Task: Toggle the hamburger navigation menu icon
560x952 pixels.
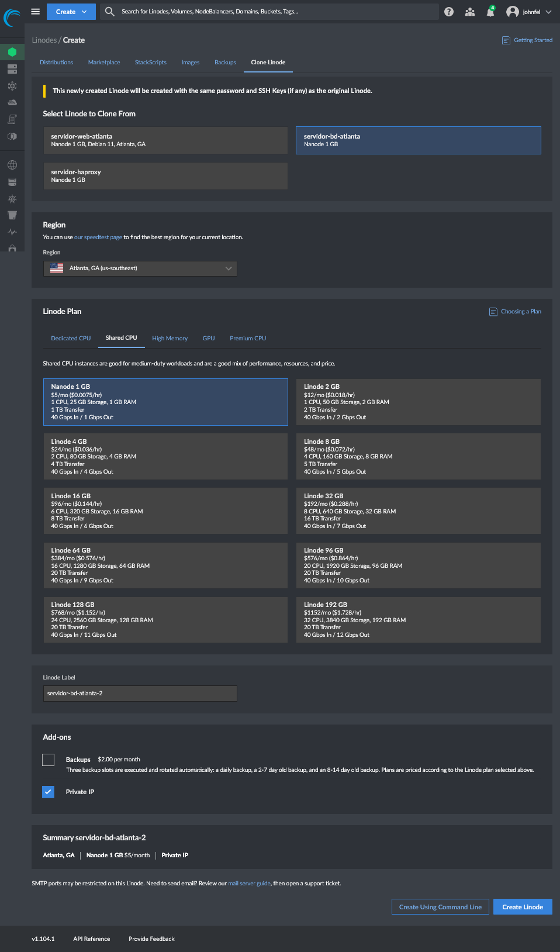Action: (36, 12)
